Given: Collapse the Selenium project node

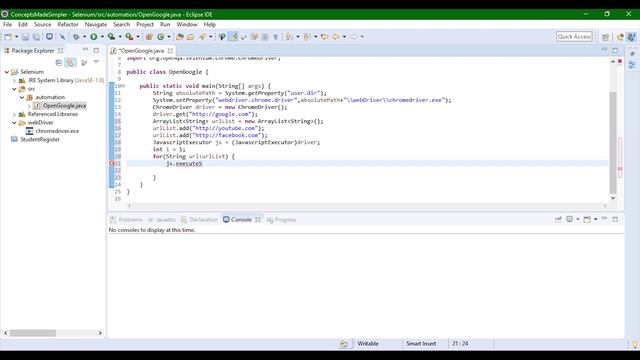Looking at the screenshot, I should (7, 72).
